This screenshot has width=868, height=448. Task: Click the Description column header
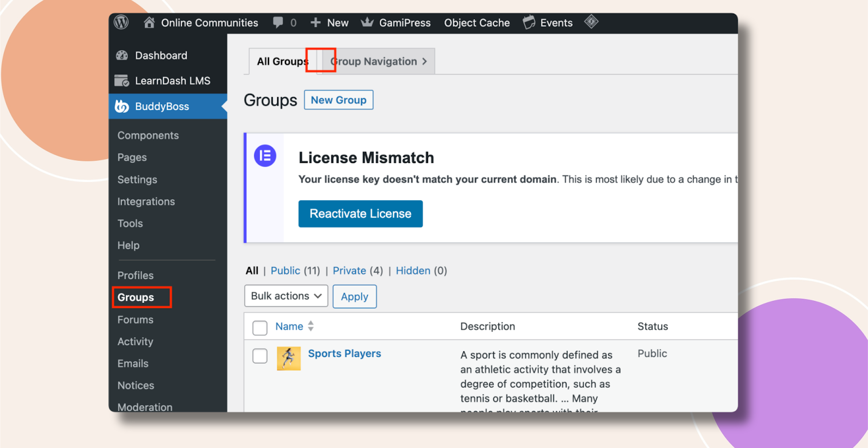pos(488,326)
